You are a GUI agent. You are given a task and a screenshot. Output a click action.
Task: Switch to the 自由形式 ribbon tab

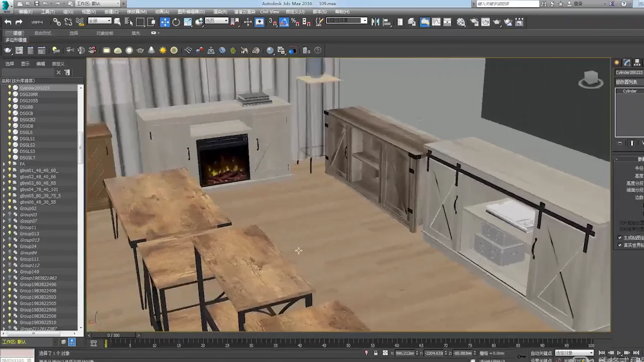point(43,33)
